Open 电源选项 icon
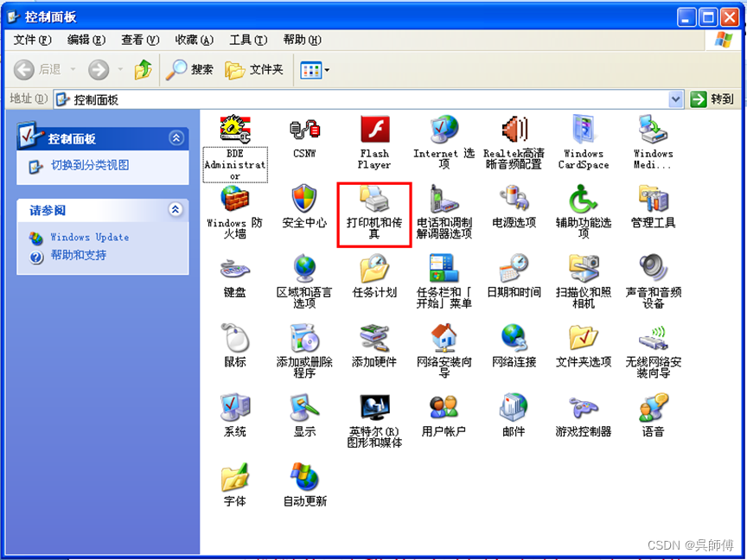Screen dimensions: 747x560 (x=514, y=200)
